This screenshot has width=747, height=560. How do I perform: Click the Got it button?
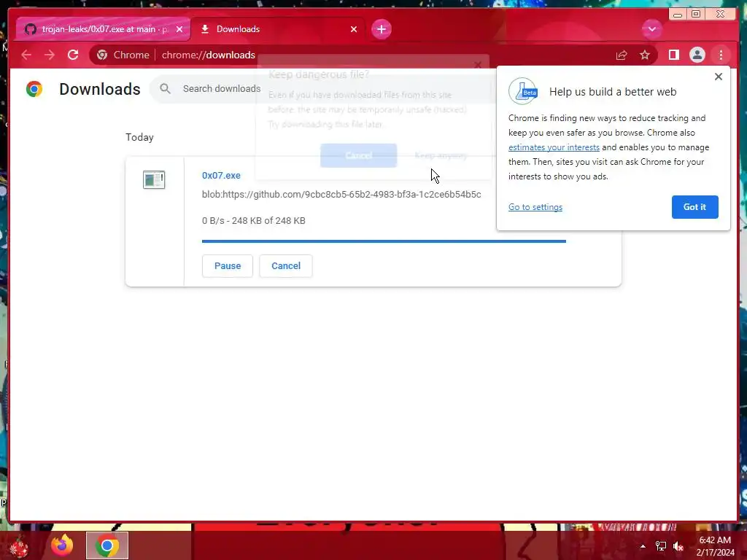pos(694,207)
